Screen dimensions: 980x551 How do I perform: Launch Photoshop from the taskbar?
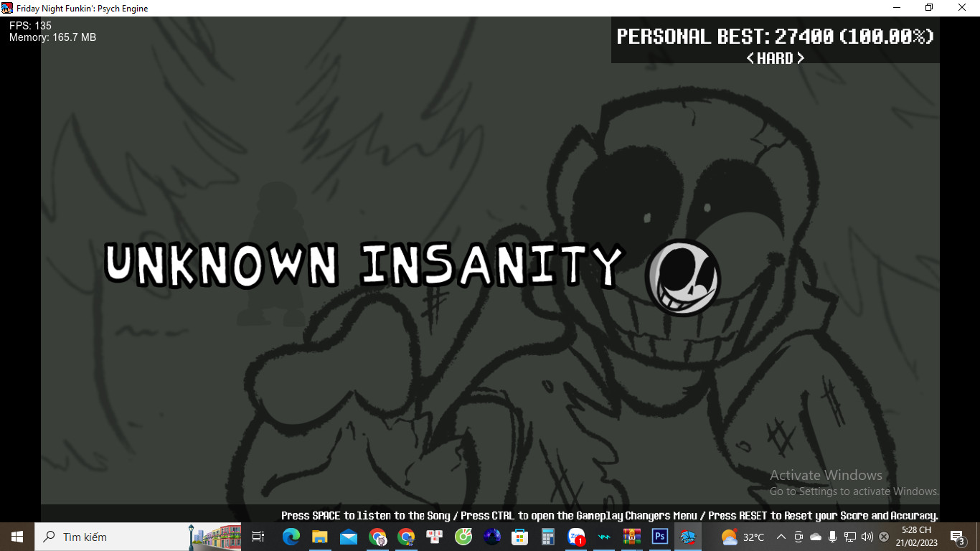[659, 537]
